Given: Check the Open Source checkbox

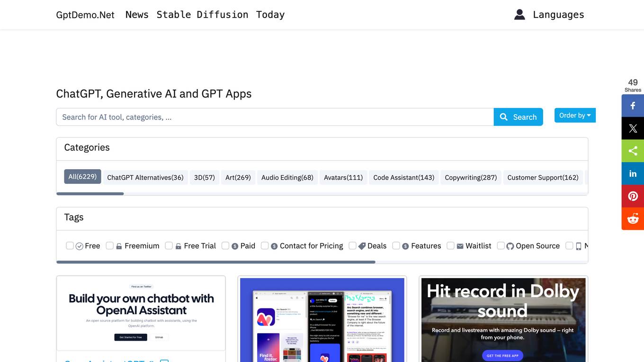Looking at the screenshot, I should point(501,245).
